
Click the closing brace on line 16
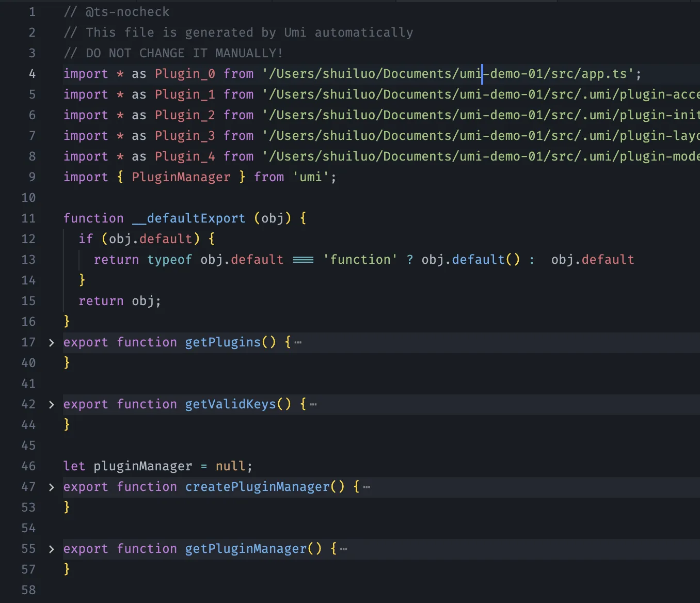[67, 322]
